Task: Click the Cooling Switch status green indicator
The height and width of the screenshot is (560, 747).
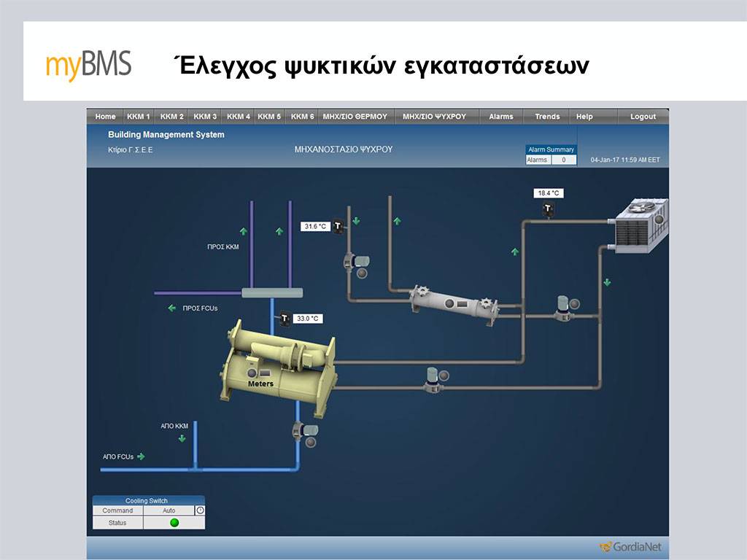Action: coord(174,523)
